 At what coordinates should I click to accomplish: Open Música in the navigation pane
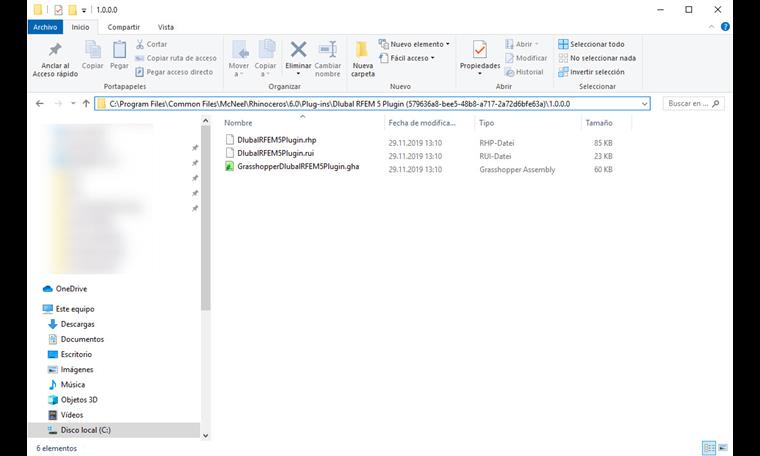[x=67, y=385]
